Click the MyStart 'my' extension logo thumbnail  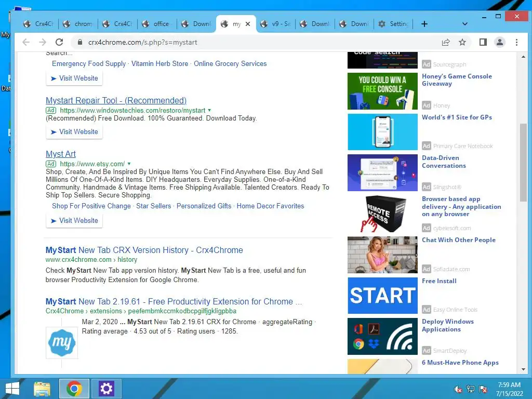(x=62, y=343)
